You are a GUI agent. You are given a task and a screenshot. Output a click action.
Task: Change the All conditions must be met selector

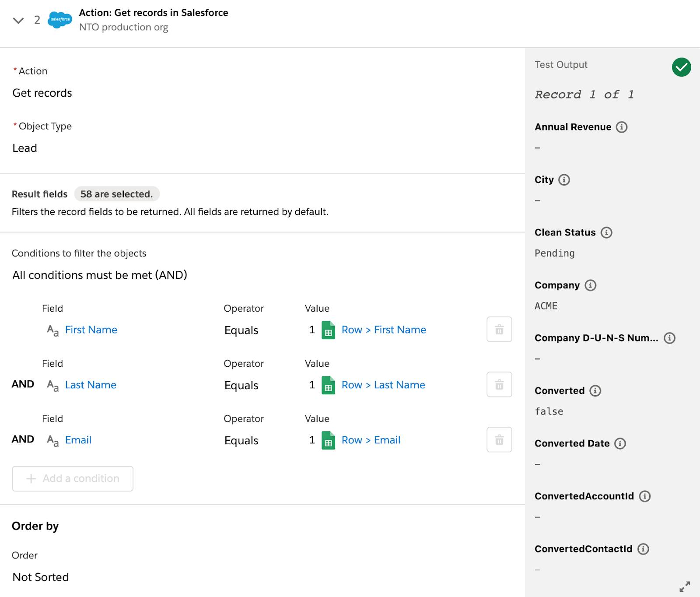tap(100, 275)
